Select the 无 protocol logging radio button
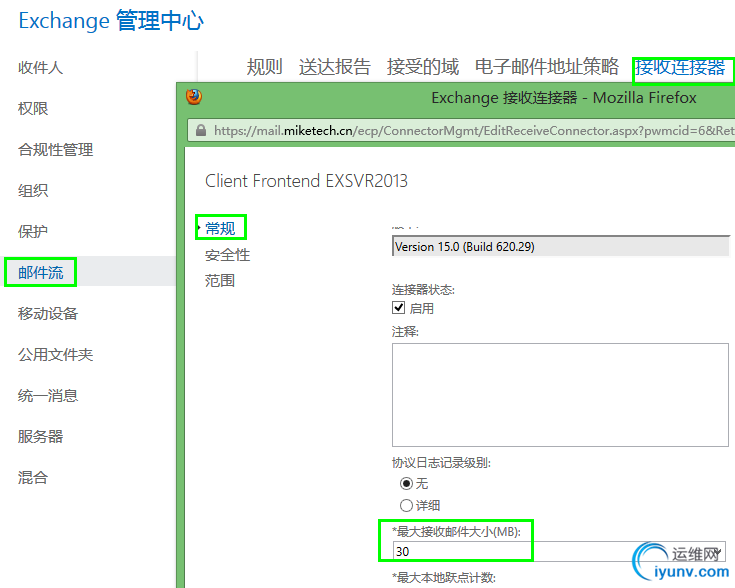This screenshot has height=588, width=735. click(x=406, y=483)
